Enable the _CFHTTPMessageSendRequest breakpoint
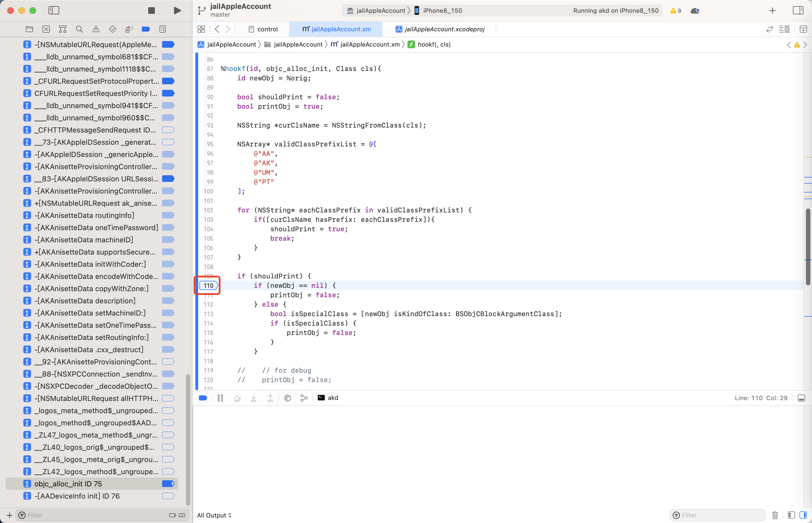The image size is (812, 523). coord(168,130)
